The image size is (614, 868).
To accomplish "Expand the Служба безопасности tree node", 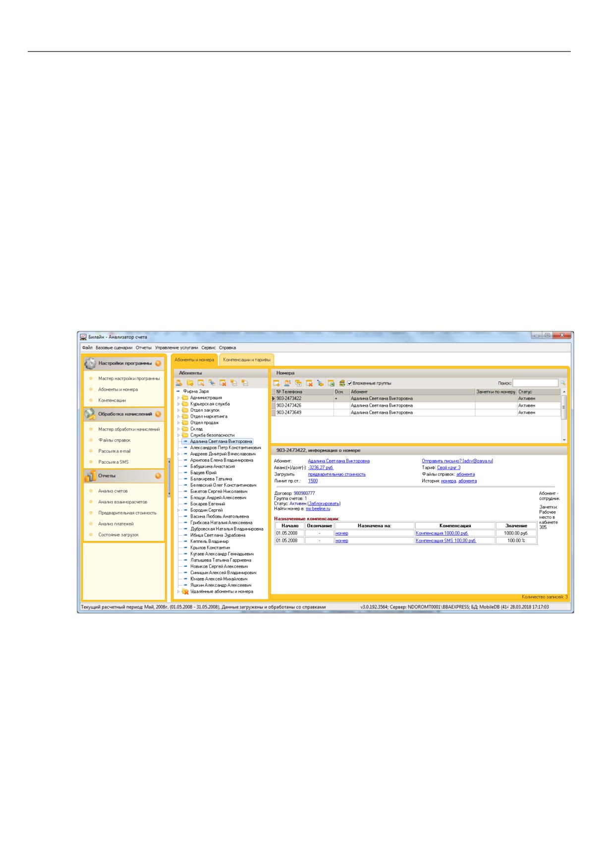I will click(x=178, y=435).
